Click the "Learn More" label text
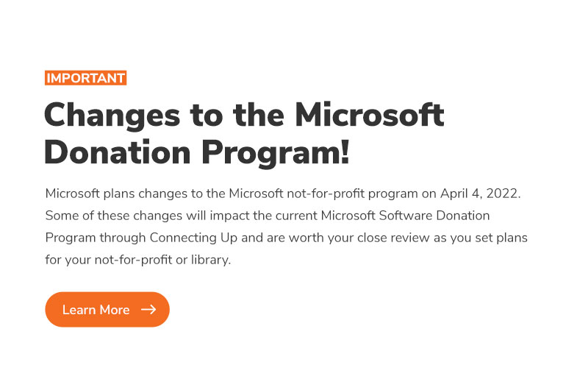Screen dimensions: 588x390 pyautogui.click(x=96, y=310)
